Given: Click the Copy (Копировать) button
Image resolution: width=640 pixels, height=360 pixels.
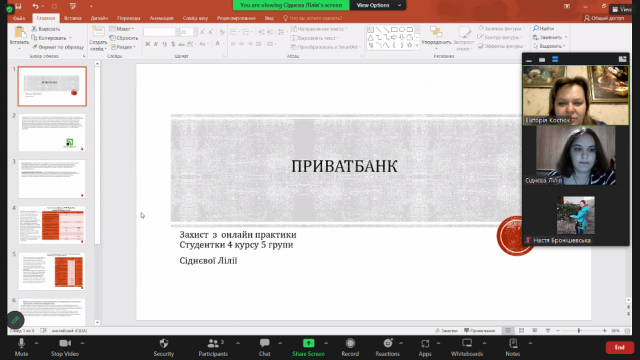Looking at the screenshot, I should tap(51, 38).
